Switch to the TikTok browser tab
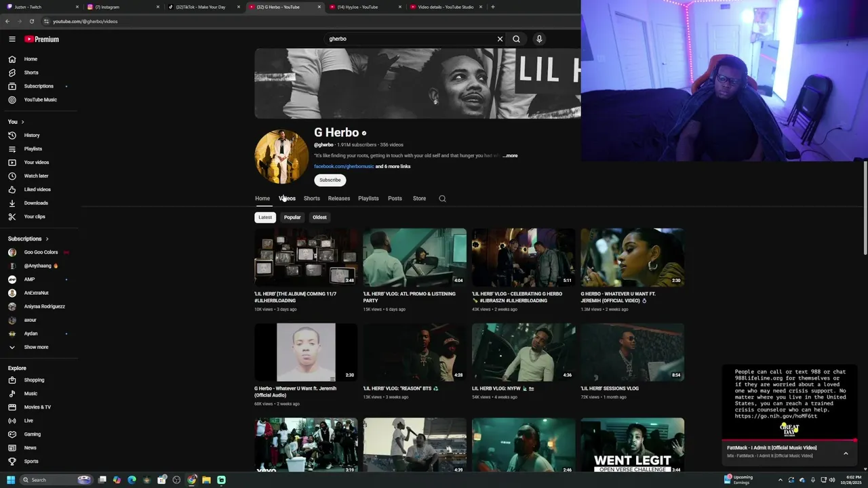 [203, 7]
